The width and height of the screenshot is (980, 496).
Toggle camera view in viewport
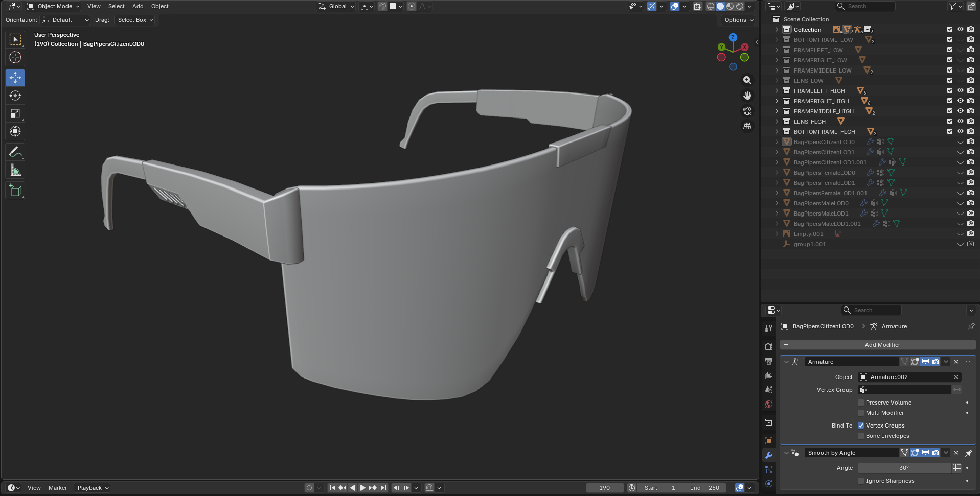pos(747,111)
